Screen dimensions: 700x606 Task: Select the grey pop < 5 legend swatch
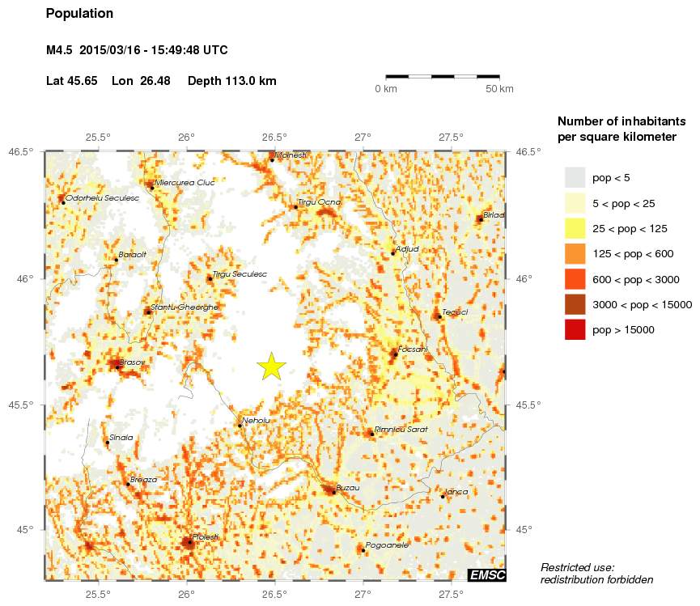[575, 177]
